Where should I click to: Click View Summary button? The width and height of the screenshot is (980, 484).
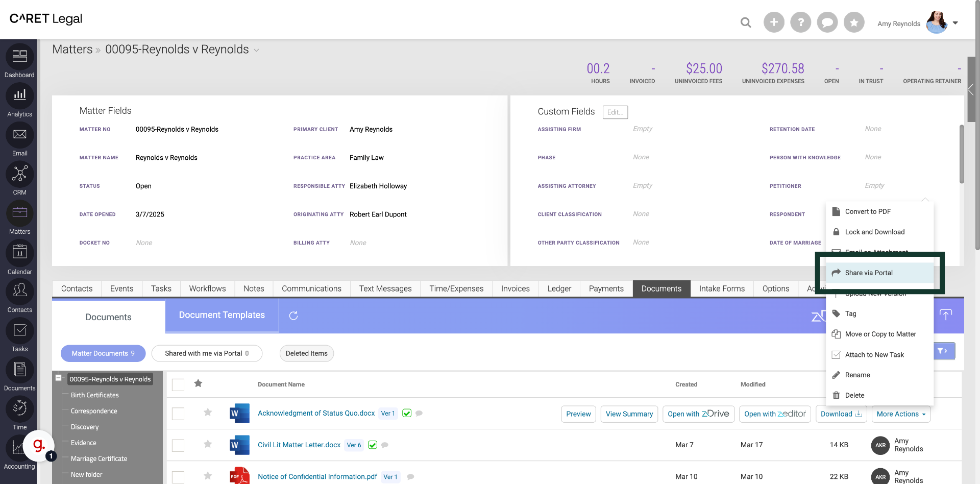point(629,414)
